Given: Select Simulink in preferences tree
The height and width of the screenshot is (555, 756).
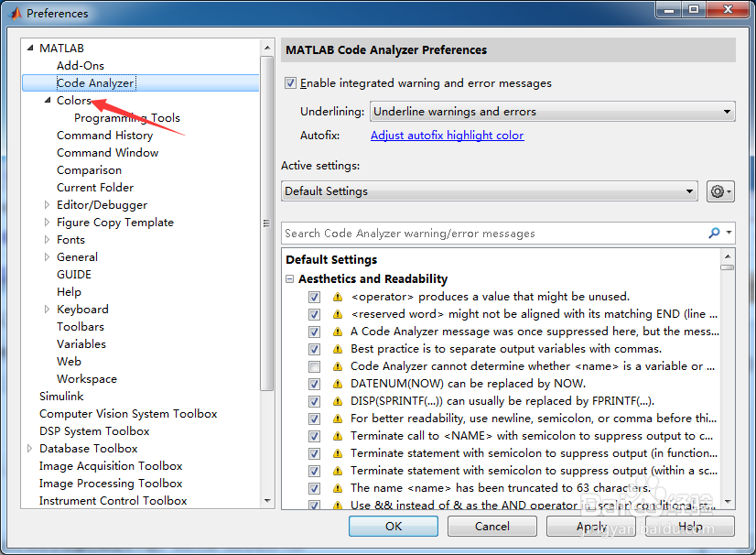Looking at the screenshot, I should coord(61,397).
